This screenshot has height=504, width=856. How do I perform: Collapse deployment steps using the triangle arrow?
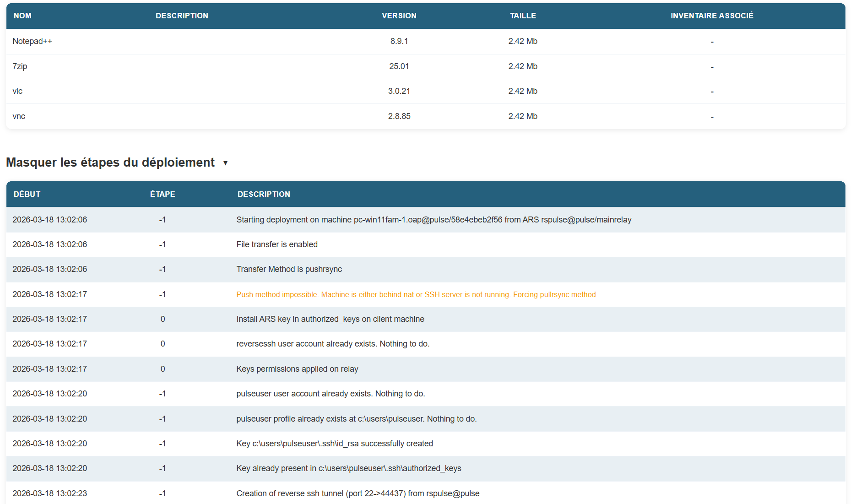tap(225, 163)
